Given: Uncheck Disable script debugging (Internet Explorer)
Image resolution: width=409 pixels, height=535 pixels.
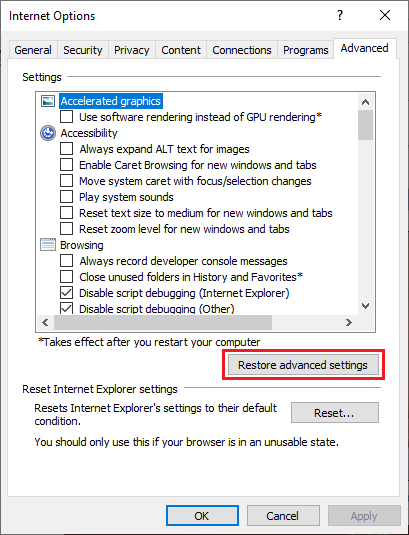Looking at the screenshot, I should [x=67, y=293].
